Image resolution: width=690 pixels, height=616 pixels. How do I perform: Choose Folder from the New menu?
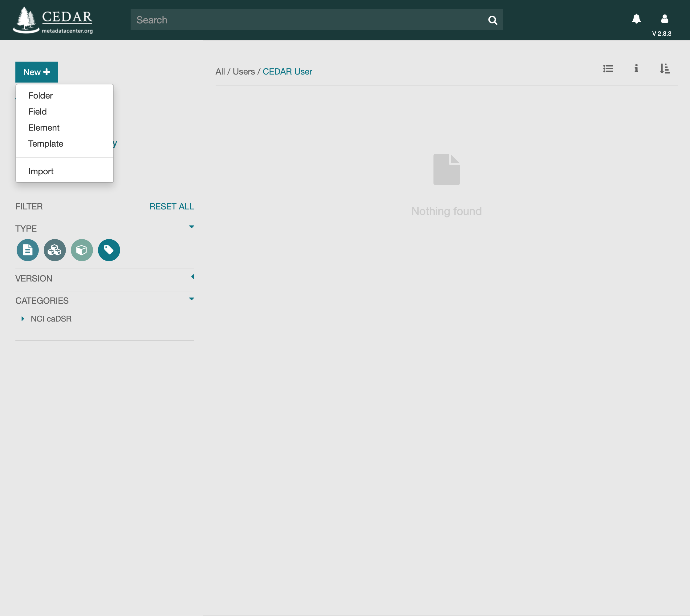pyautogui.click(x=65, y=96)
